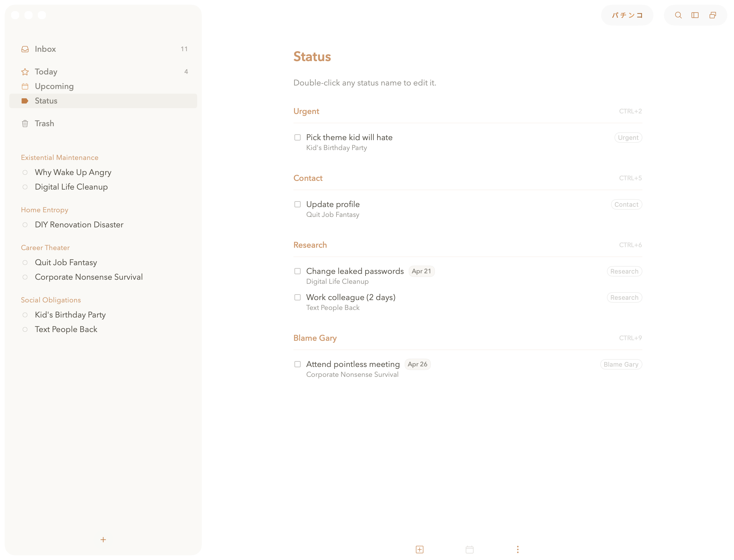
Task: Click the calendar icon in bottom toolbar
Action: point(469,549)
